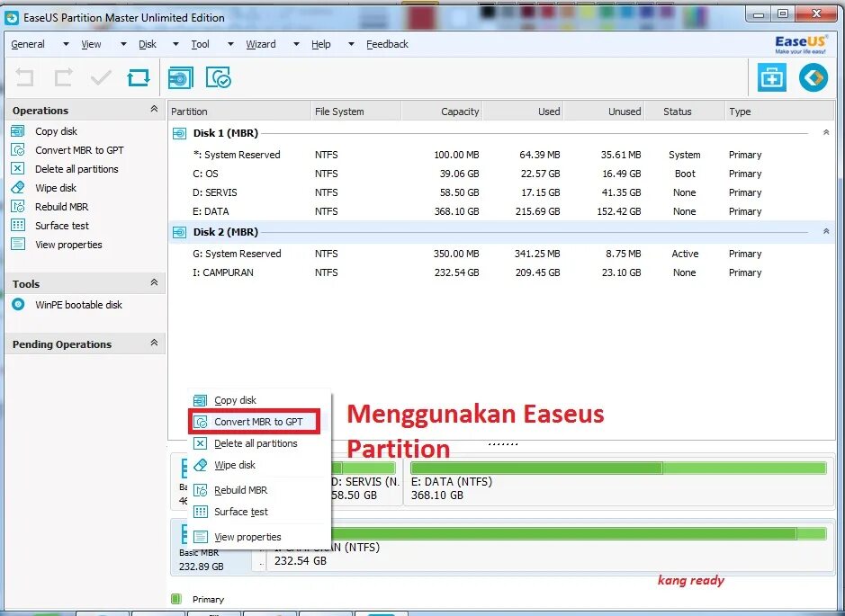Click the Redo toolbar icon
Image resolution: width=845 pixels, height=616 pixels.
pyautogui.click(x=63, y=78)
